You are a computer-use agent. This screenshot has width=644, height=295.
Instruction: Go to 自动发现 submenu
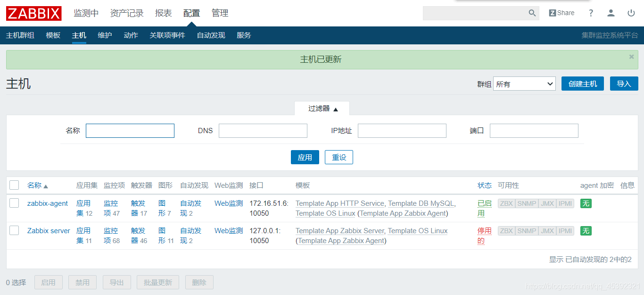(211, 35)
